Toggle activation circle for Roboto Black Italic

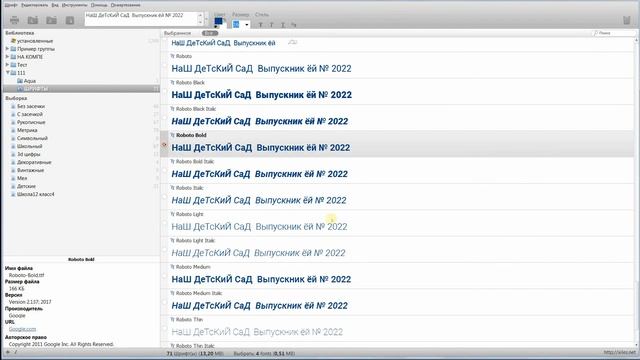click(164, 118)
